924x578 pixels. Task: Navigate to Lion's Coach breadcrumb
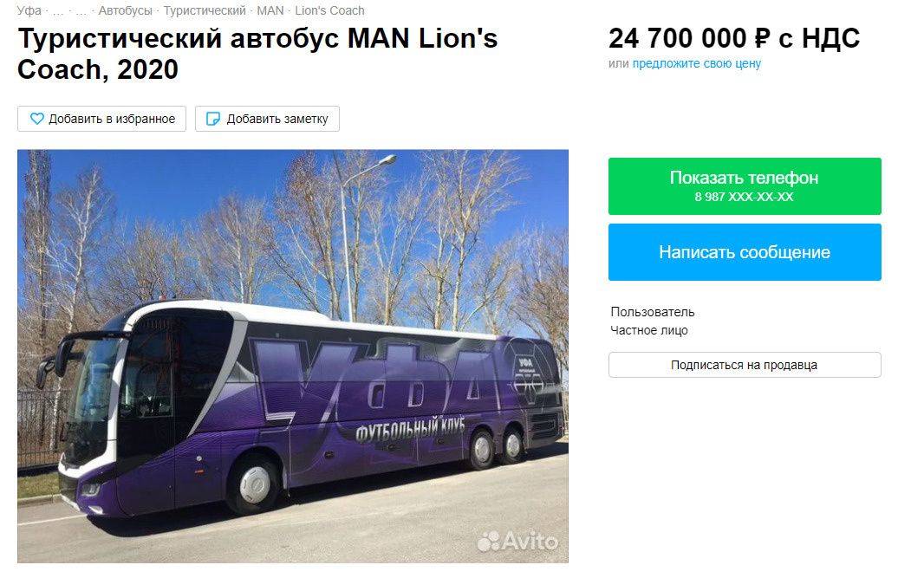pyautogui.click(x=329, y=11)
